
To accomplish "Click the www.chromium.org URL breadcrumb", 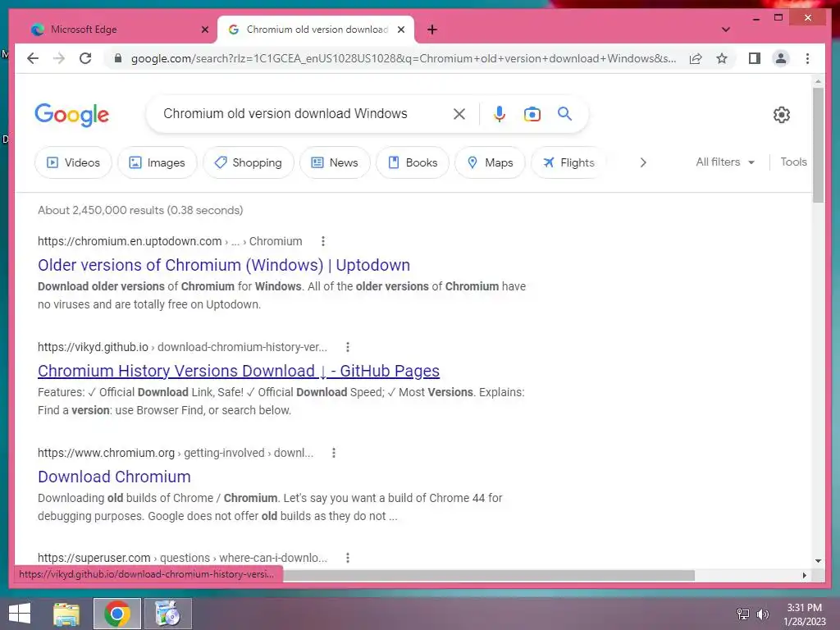I will (x=176, y=453).
